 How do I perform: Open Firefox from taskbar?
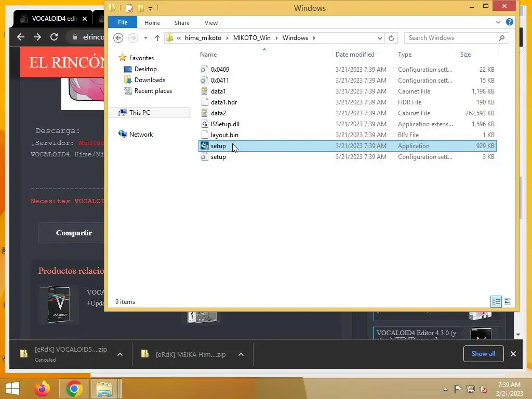pyautogui.click(x=42, y=389)
